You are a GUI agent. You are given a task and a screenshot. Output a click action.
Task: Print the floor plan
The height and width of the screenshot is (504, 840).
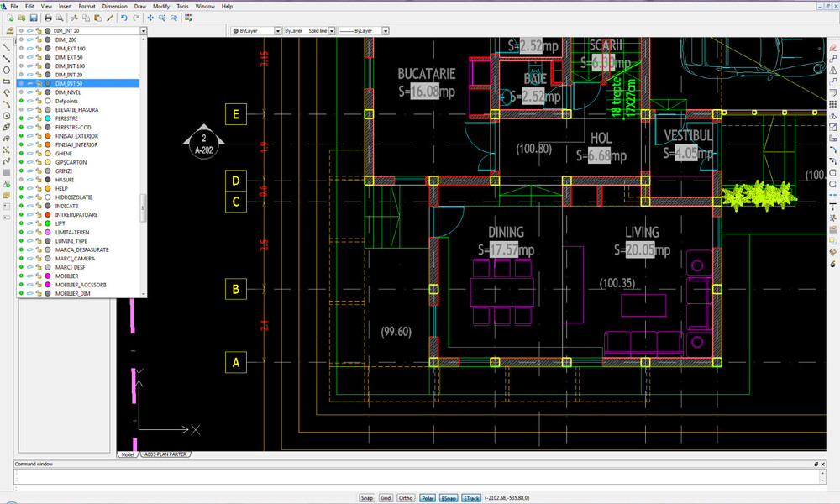48,18
